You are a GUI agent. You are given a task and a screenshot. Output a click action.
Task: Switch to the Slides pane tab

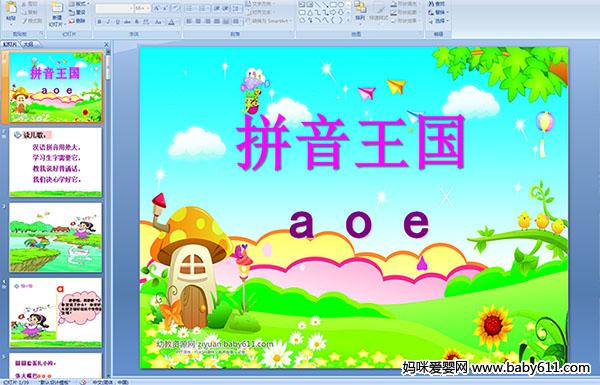tap(10, 44)
